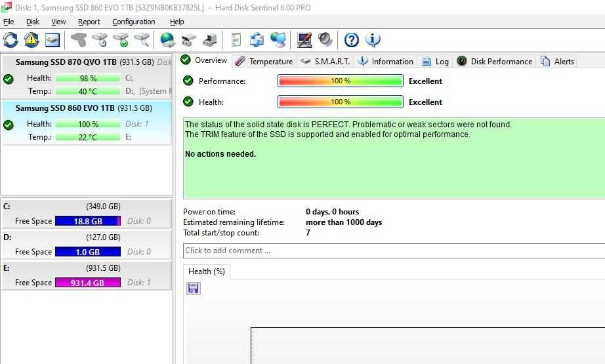The width and height of the screenshot is (605, 364).
Task: Switch to the Log tab
Action: tap(435, 62)
